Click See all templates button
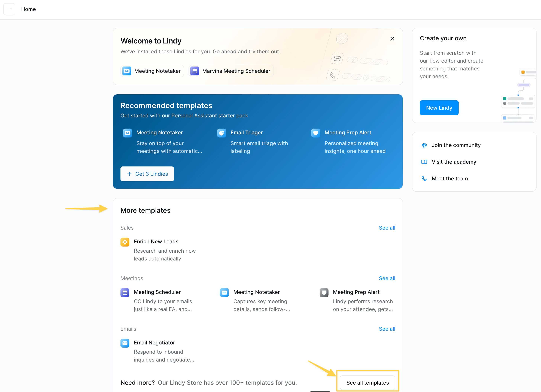541x392 pixels. click(x=368, y=383)
